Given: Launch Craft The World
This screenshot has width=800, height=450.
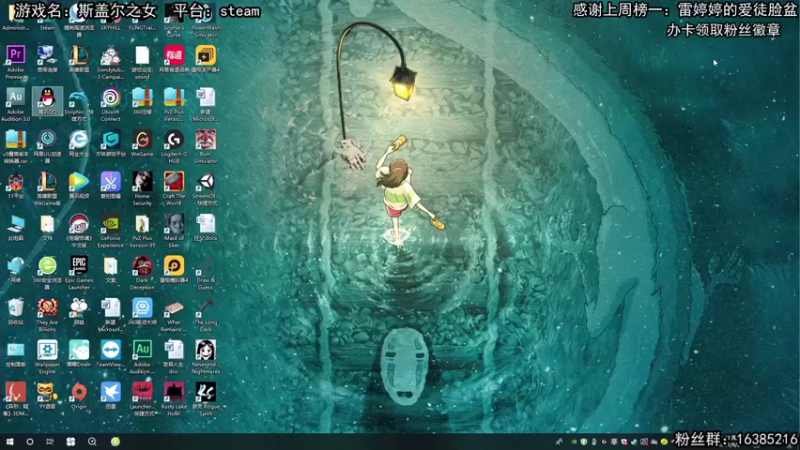Looking at the screenshot, I should click(174, 189).
